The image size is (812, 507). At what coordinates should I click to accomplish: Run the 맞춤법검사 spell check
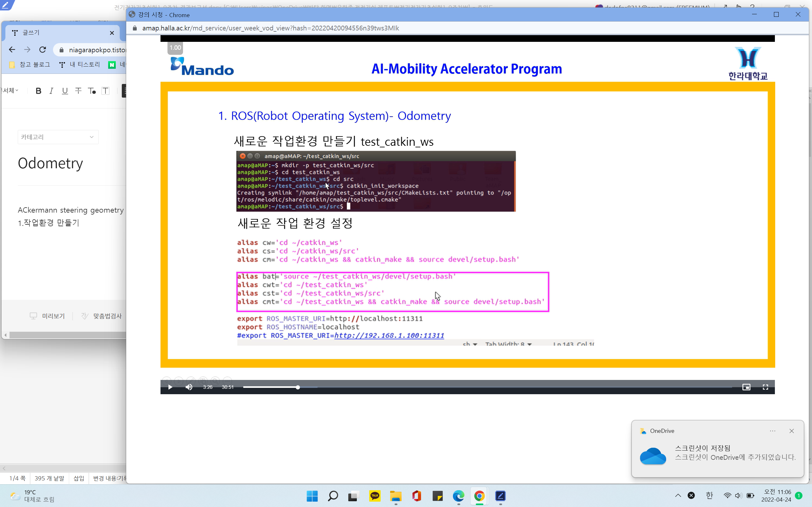pos(102,316)
